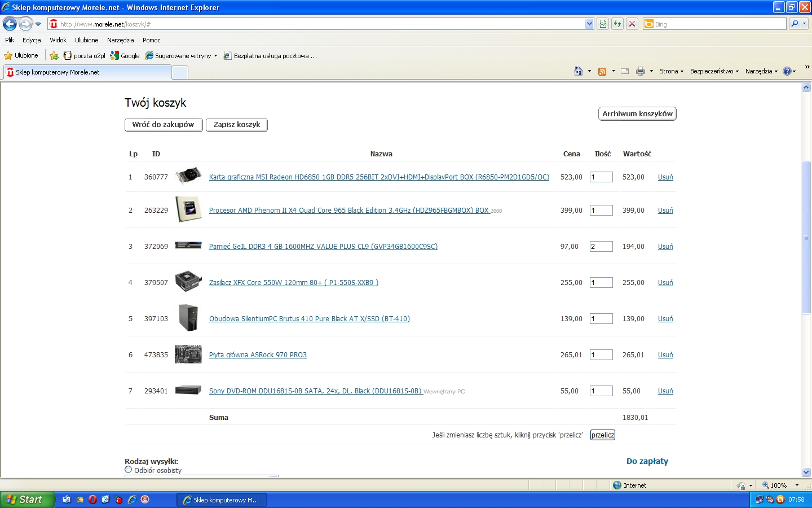Click the total value 1830,01
The height and width of the screenshot is (508, 812).
[635, 418]
